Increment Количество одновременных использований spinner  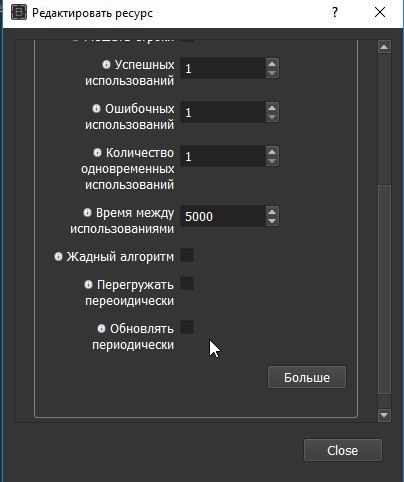click(x=272, y=152)
